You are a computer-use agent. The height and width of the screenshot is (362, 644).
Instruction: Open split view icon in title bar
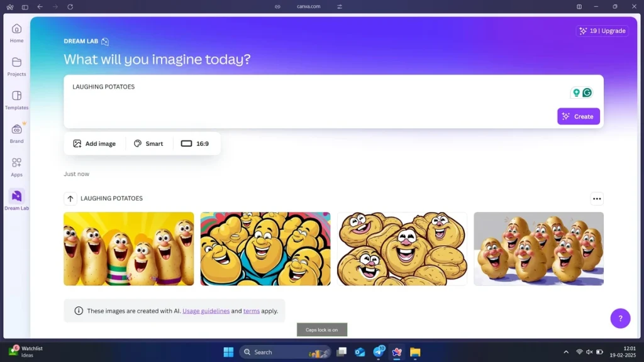[579, 6]
